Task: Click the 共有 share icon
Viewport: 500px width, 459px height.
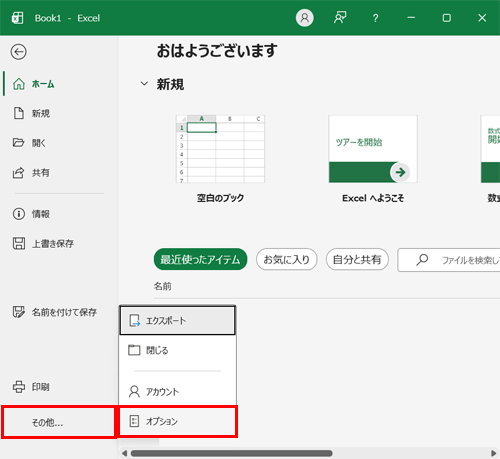Action: [19, 173]
